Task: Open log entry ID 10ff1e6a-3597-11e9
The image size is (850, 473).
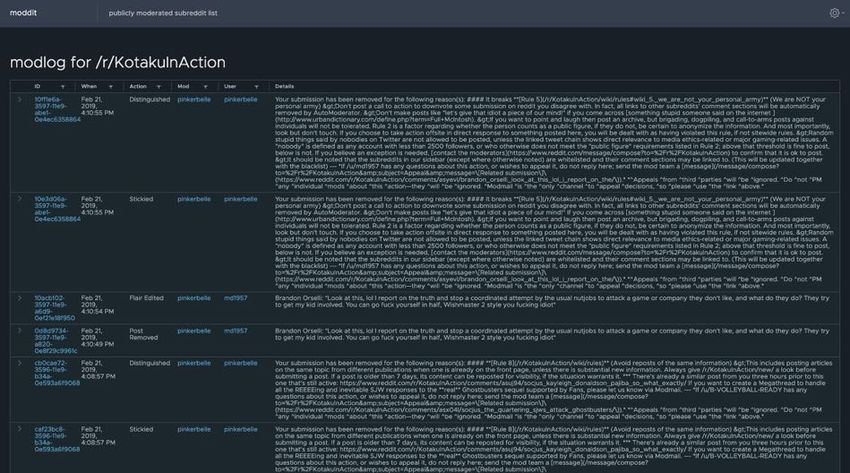Action: (57, 109)
